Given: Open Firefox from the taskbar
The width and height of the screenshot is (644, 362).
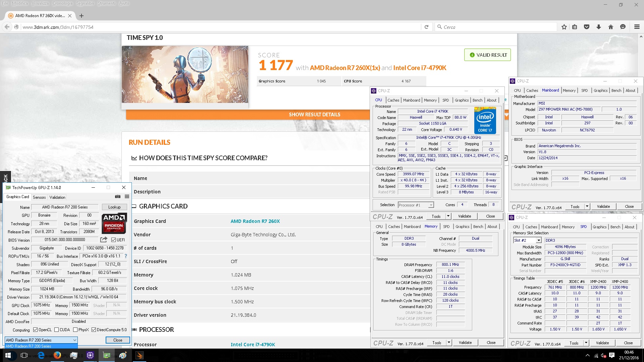Looking at the screenshot, I should tap(57, 355).
